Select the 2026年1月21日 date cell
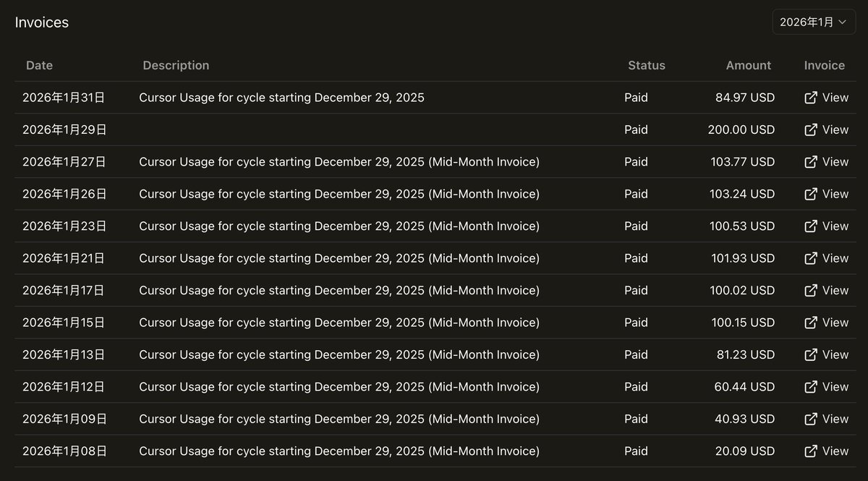The image size is (868, 481). [x=64, y=258]
